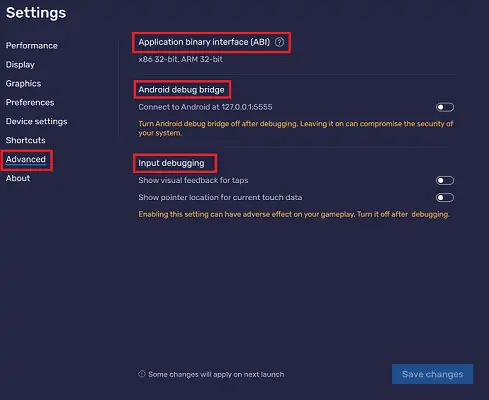489x400 pixels.
Task: Click the Connect to Android at 127.0.0.1:5555 text
Action: coord(205,107)
